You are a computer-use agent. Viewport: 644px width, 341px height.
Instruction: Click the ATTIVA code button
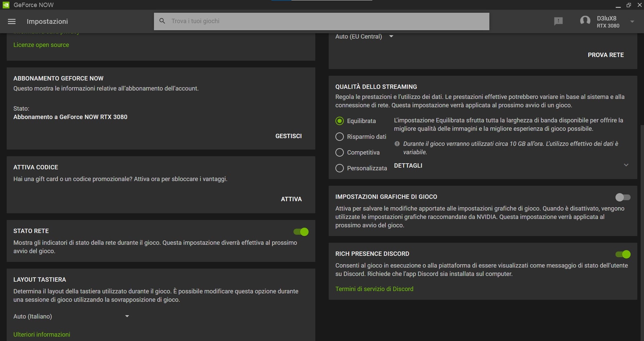tap(291, 199)
